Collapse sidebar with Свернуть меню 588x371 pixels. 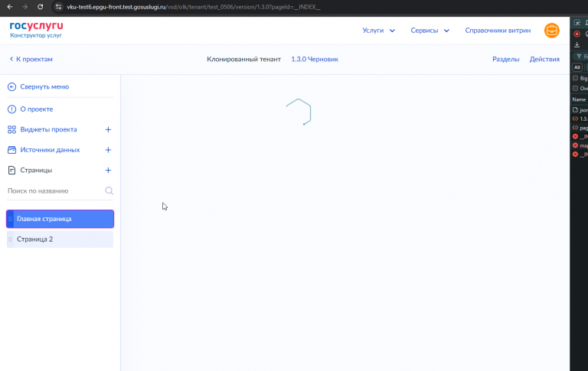44,86
